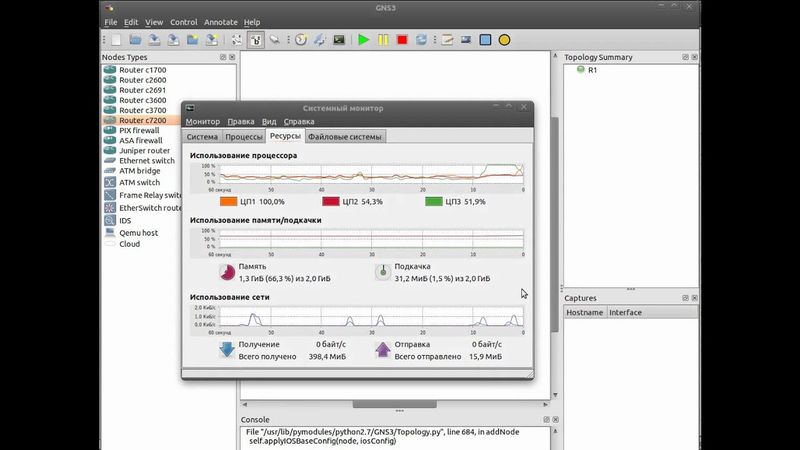Select the Add a note tool

tap(447, 40)
